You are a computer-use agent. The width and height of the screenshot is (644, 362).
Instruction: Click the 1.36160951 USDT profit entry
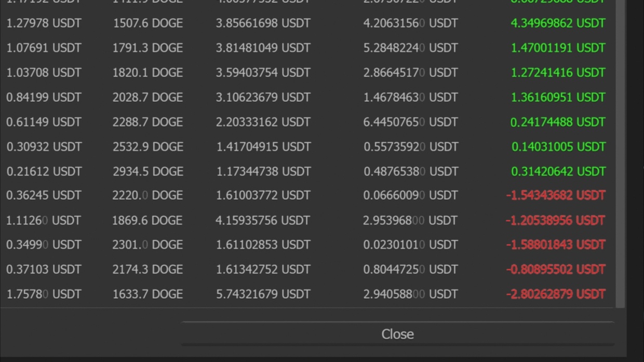coord(558,97)
